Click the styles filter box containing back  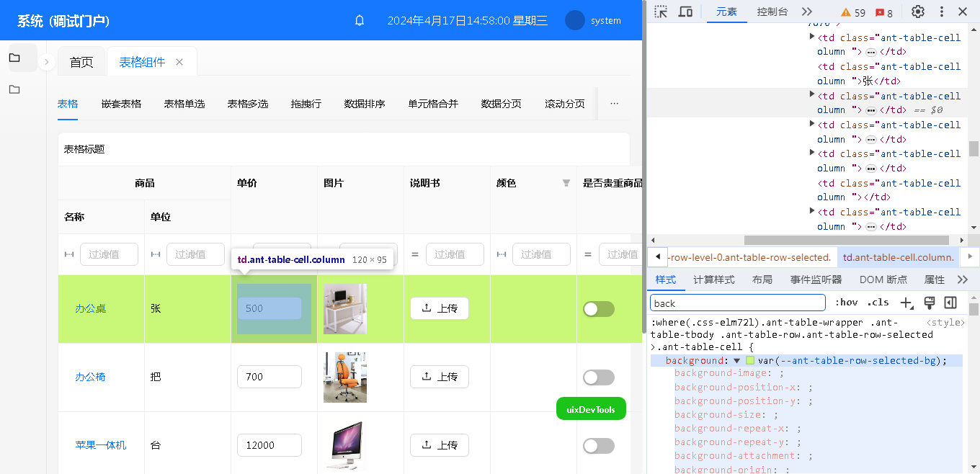[738, 303]
